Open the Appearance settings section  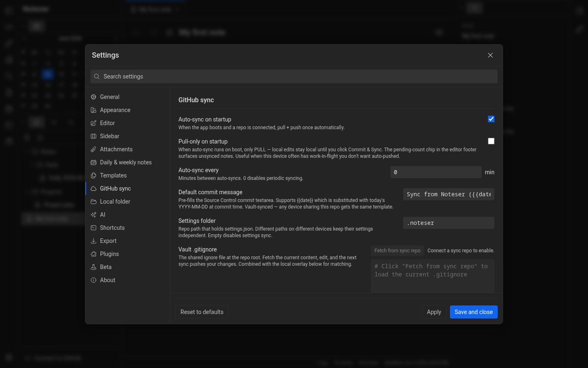(127, 110)
